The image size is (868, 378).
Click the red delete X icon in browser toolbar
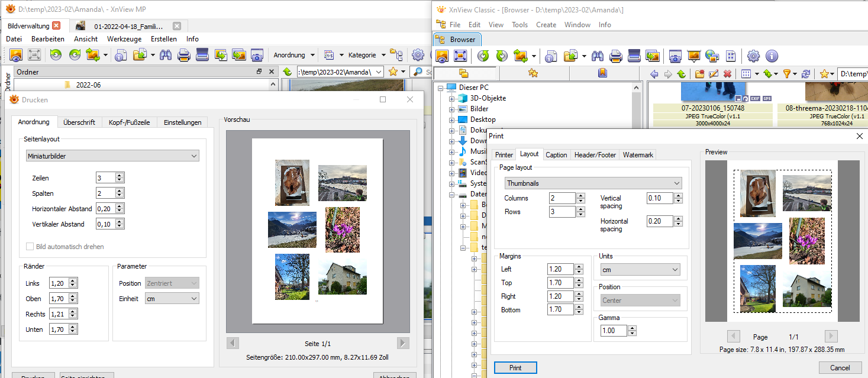point(727,74)
